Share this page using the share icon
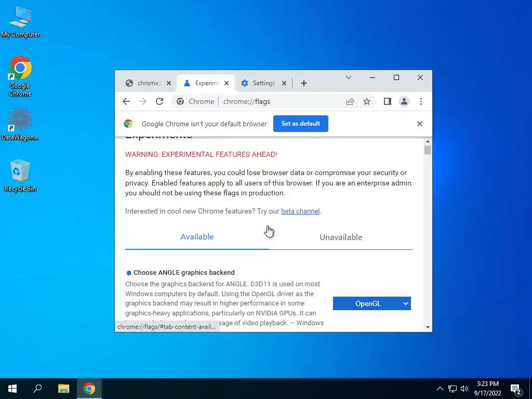Image resolution: width=532 pixels, height=399 pixels. coord(350,101)
